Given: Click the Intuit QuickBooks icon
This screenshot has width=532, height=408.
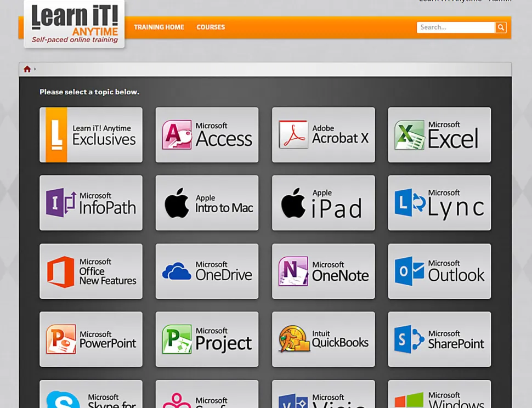Looking at the screenshot, I should (x=294, y=338).
